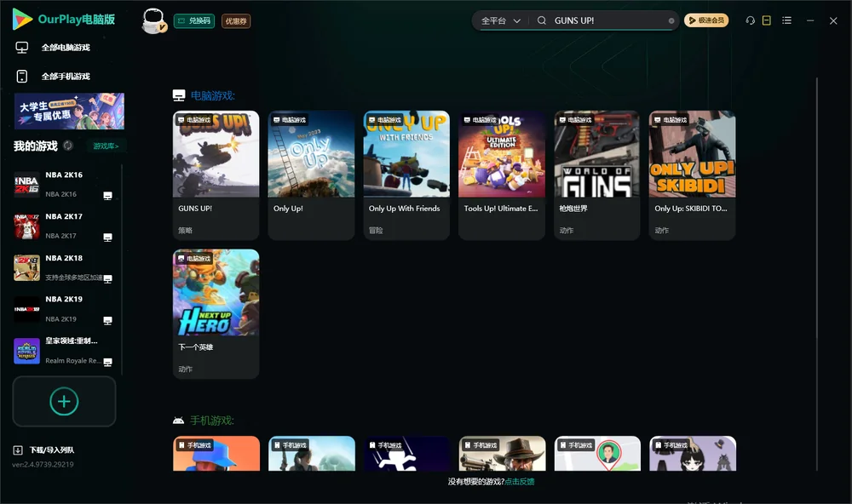Click the add game plus button
The width and height of the screenshot is (852, 504).
(64, 401)
